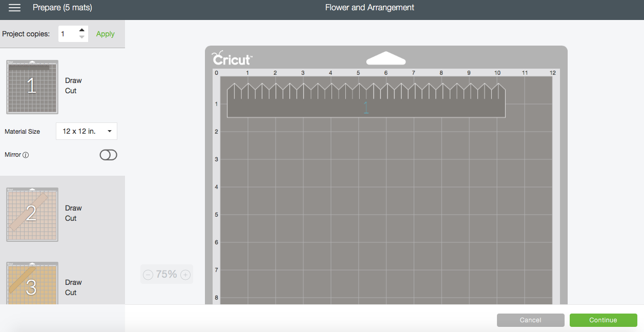The width and height of the screenshot is (644, 332).
Task: Click the 75% zoom level label
Action: [167, 275]
